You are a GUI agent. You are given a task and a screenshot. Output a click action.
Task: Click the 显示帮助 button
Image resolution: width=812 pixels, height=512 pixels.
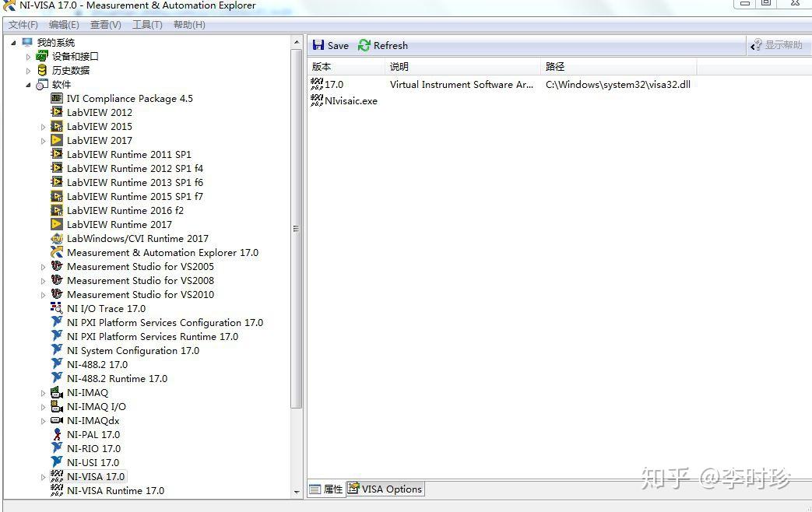pyautogui.click(x=777, y=44)
